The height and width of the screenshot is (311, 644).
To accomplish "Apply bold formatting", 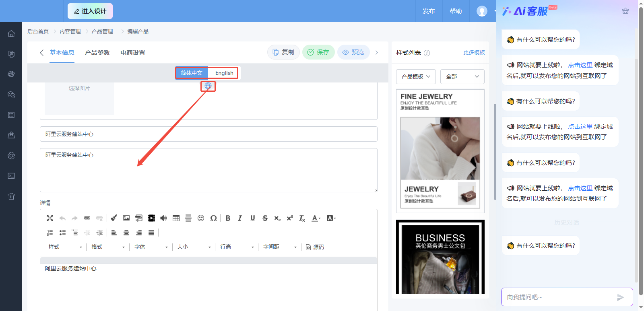I will coord(228,218).
